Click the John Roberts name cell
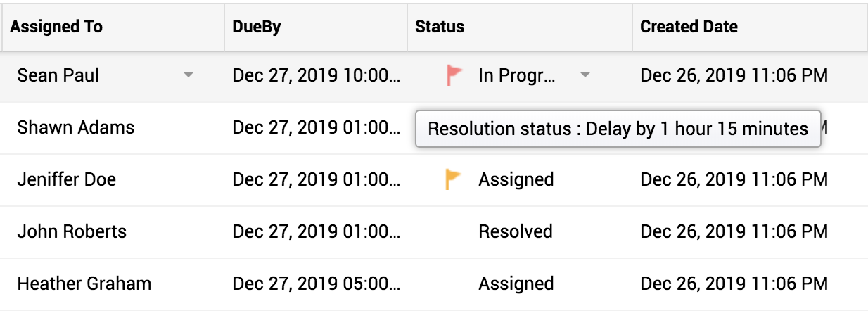This screenshot has width=868, height=311. pos(72,231)
